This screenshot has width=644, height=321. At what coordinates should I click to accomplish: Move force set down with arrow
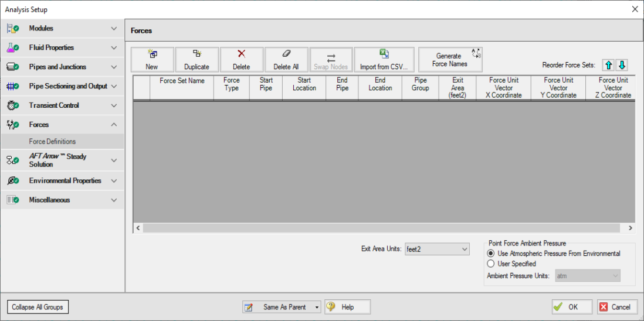622,65
